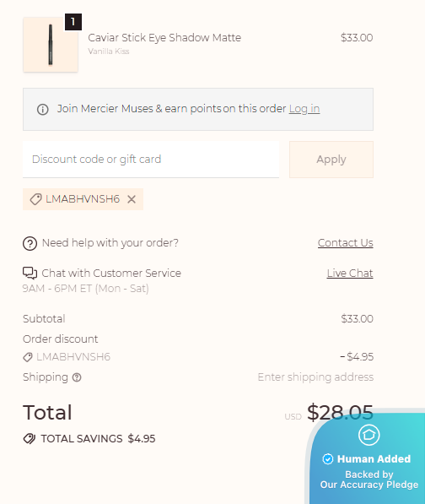Open the Shipping help question mark icon
This screenshot has width=425, height=504.
(77, 377)
